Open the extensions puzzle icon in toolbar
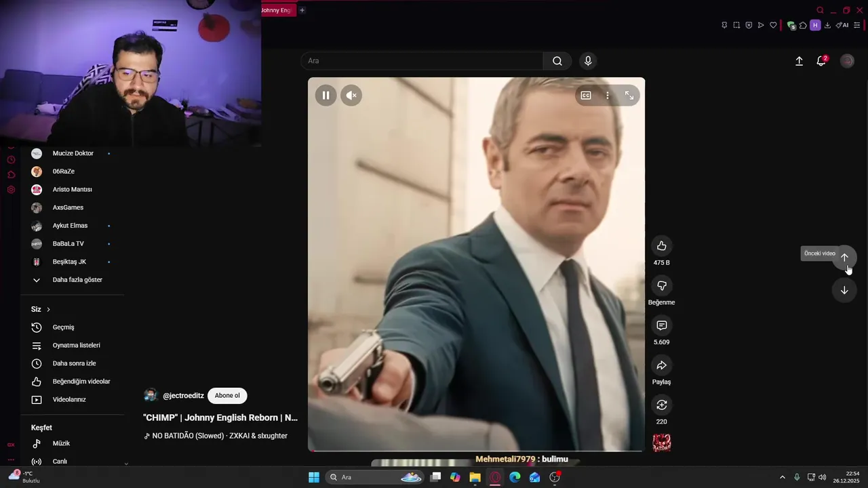Viewport: 868px width, 488px height. tap(803, 25)
